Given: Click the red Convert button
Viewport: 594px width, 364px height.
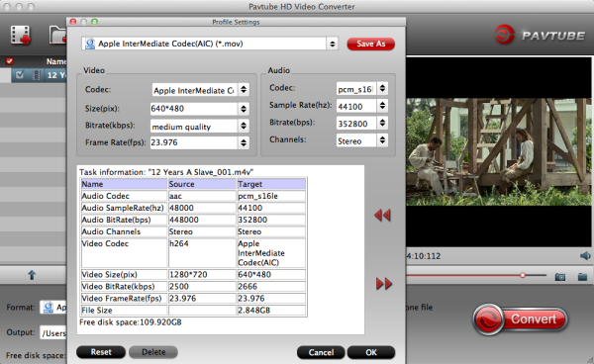Looking at the screenshot, I should pyautogui.click(x=520, y=319).
